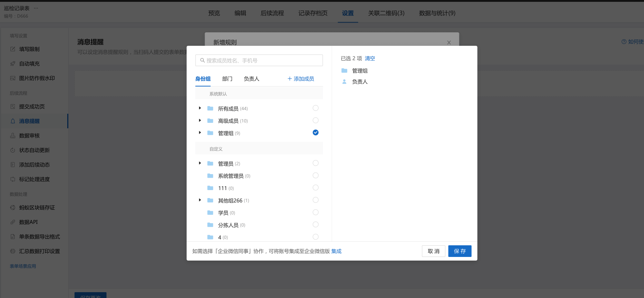Click the 数据API link icon
Viewport: 644px width, 298px height.
13,222
